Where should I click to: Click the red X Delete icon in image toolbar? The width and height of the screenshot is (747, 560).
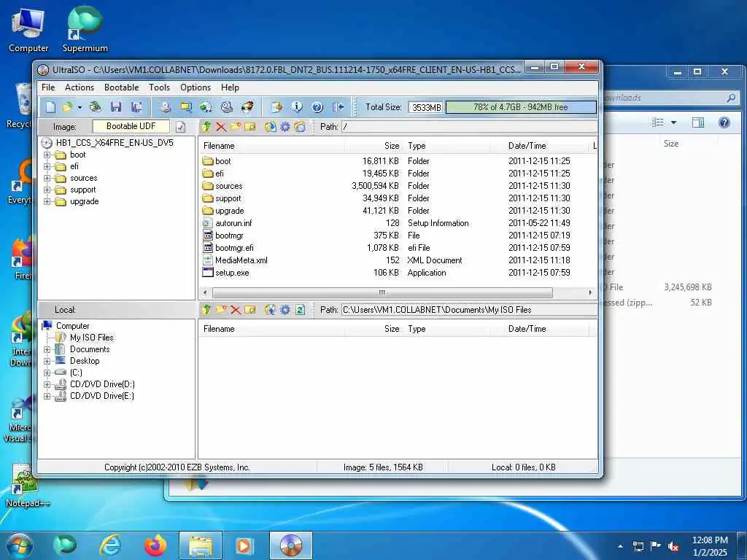pyautogui.click(x=221, y=127)
